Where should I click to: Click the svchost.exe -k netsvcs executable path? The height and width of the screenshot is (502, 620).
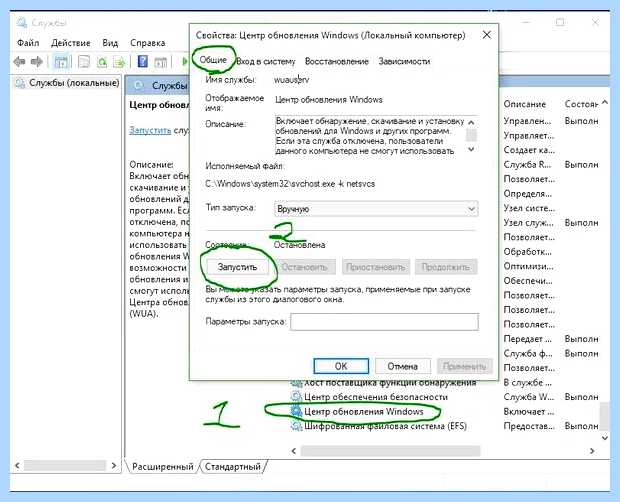coord(290,184)
